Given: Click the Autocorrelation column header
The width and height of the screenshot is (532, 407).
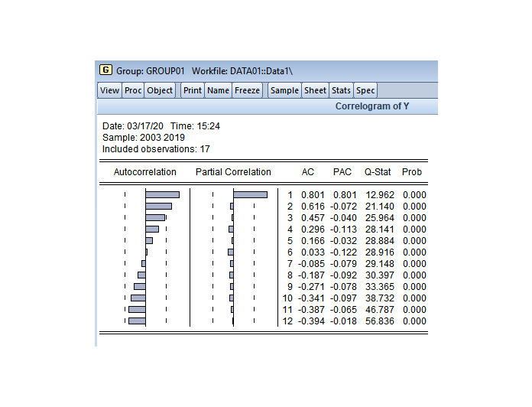Looking at the screenshot, I should [x=145, y=172].
